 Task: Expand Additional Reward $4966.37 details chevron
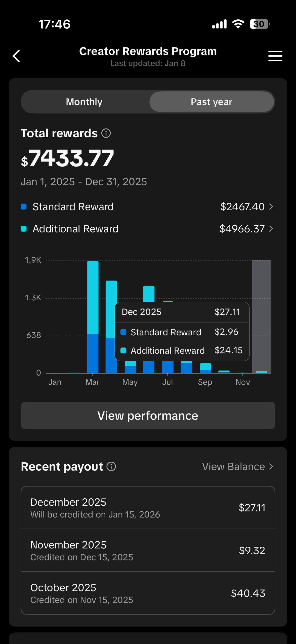click(x=271, y=229)
